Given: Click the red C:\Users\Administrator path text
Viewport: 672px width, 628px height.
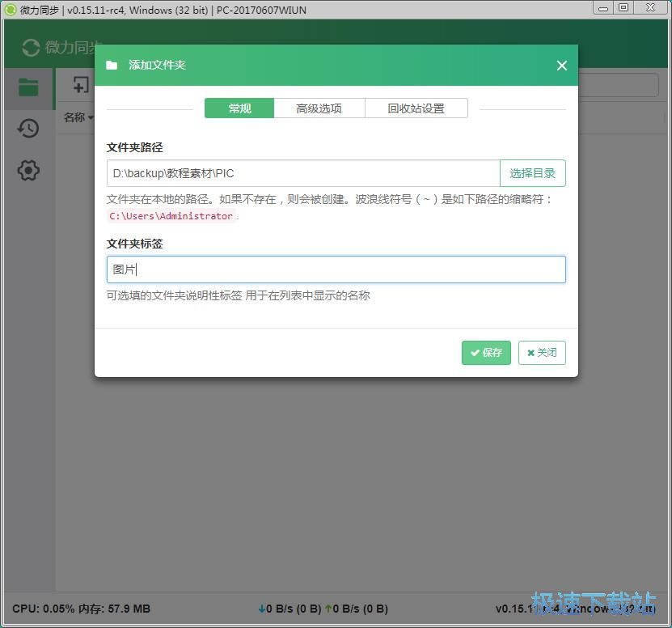Looking at the screenshot, I should tap(171, 216).
